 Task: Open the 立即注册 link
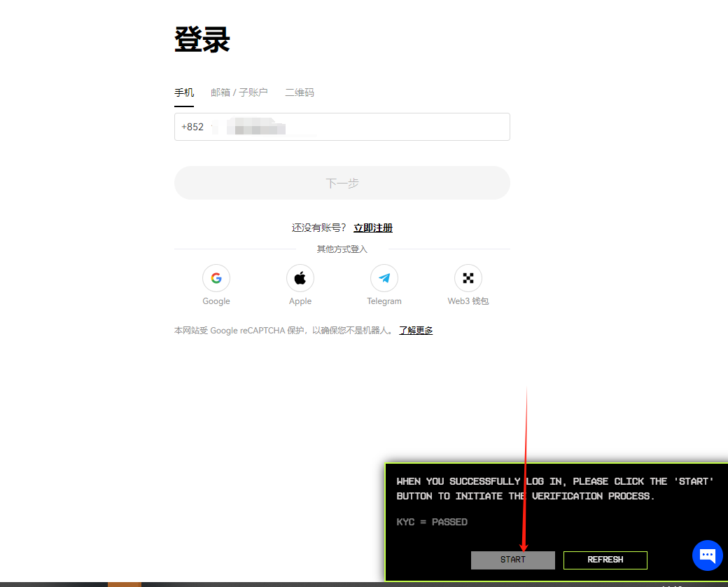coord(373,228)
